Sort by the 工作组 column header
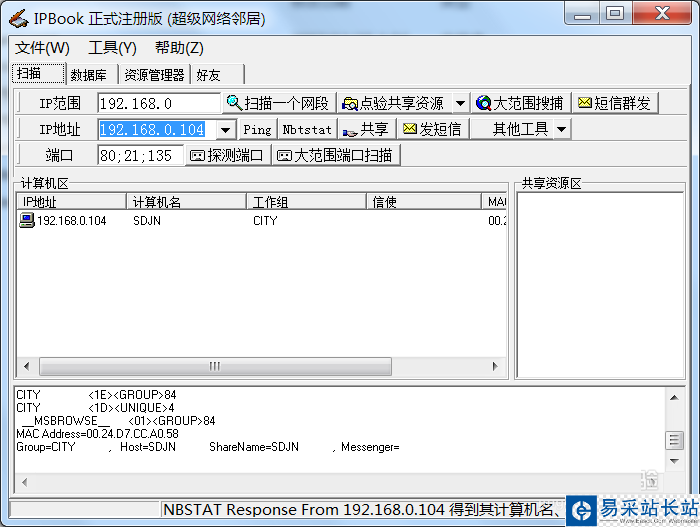The width and height of the screenshot is (700, 527). 306,202
